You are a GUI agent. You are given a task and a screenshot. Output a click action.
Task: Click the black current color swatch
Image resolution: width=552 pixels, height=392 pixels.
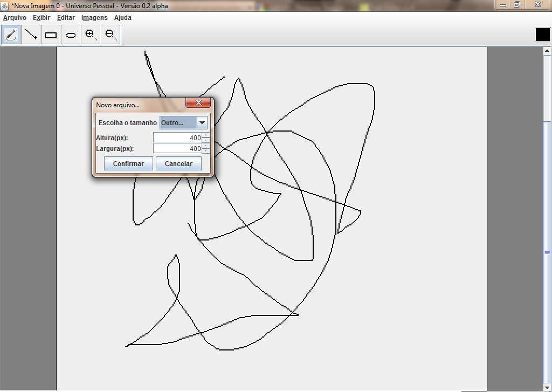click(542, 35)
